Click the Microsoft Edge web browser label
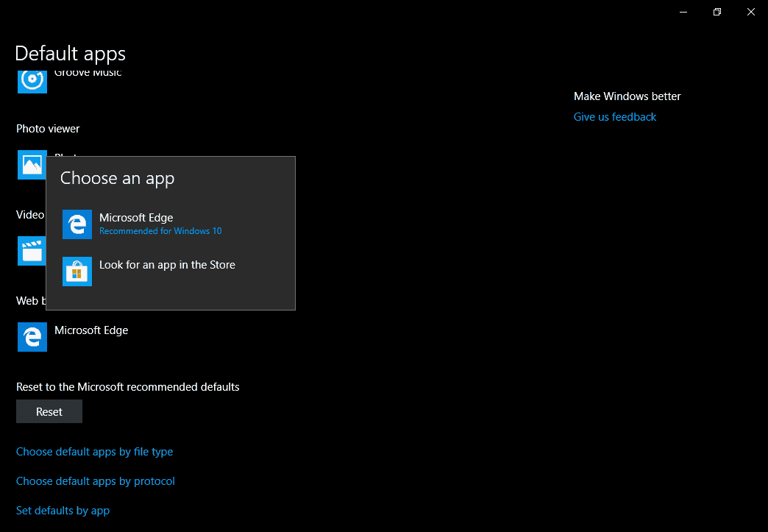The height and width of the screenshot is (532, 768). coord(91,330)
